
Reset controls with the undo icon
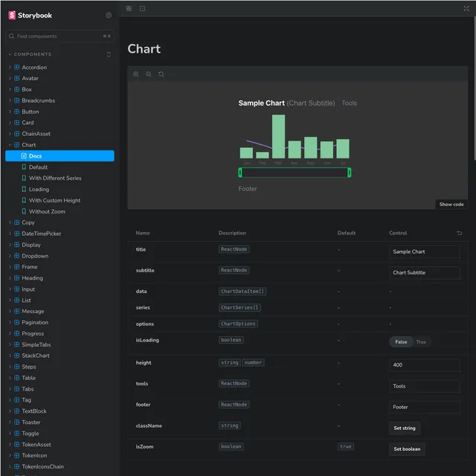(460, 233)
